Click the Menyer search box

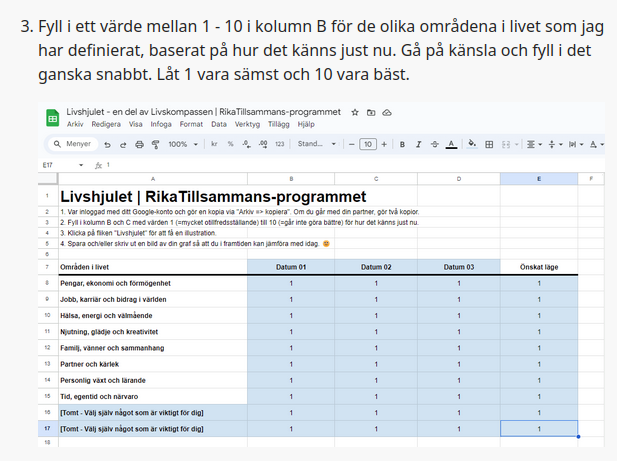point(73,144)
